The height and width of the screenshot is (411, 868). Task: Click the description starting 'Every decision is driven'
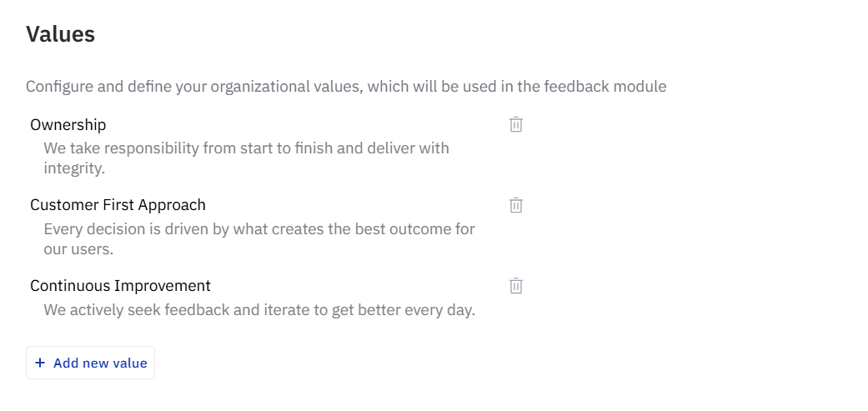tap(258, 229)
